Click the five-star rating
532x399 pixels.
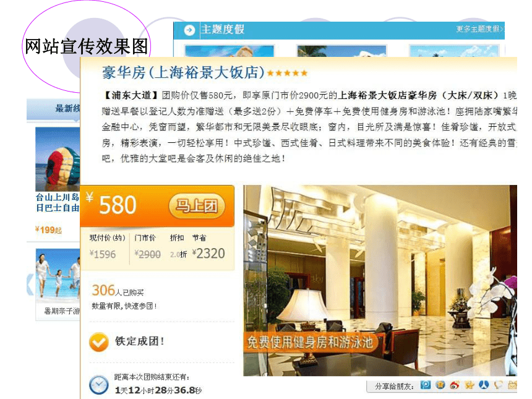pos(287,73)
